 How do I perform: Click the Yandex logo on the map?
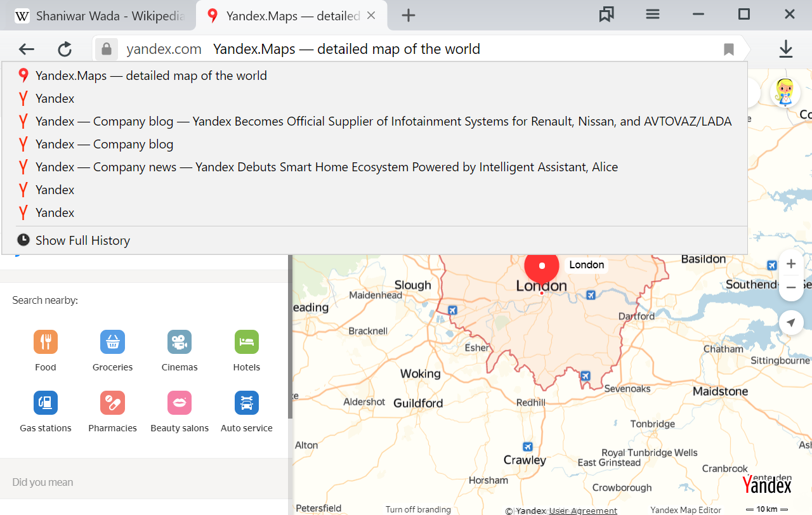tap(767, 485)
